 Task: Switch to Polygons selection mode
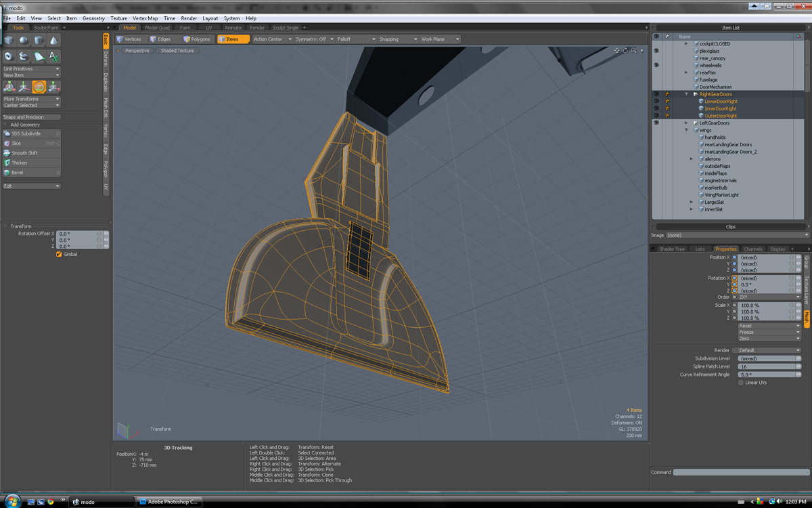point(196,39)
